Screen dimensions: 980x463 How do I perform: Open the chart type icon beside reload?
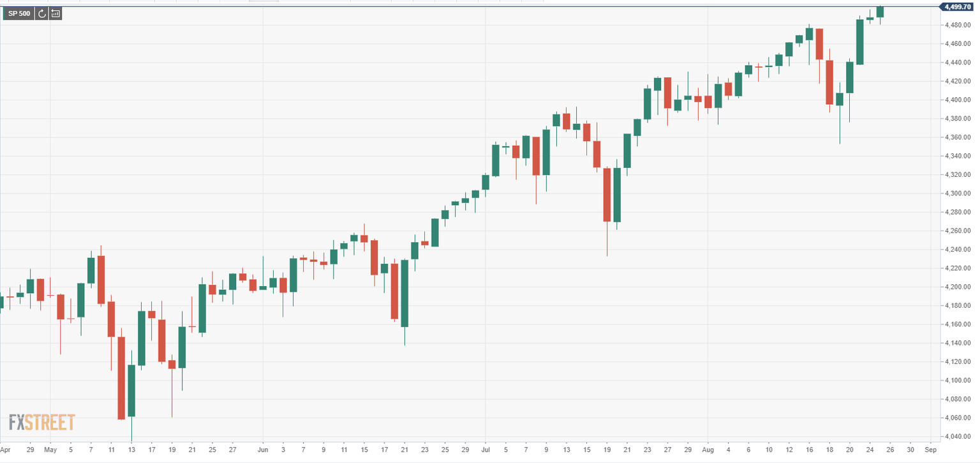[x=56, y=13]
